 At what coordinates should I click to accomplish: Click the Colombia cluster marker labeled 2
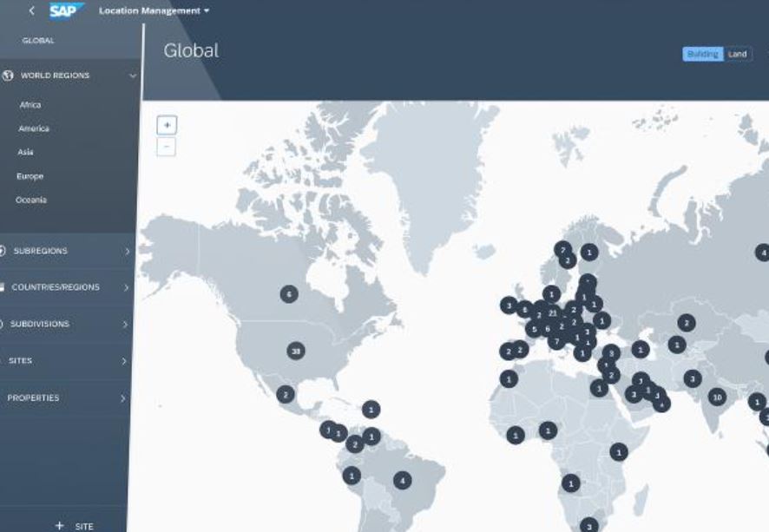coord(355,444)
